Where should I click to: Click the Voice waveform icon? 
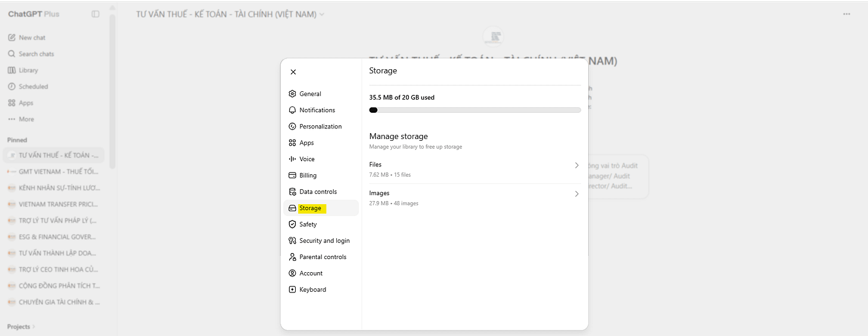click(292, 159)
